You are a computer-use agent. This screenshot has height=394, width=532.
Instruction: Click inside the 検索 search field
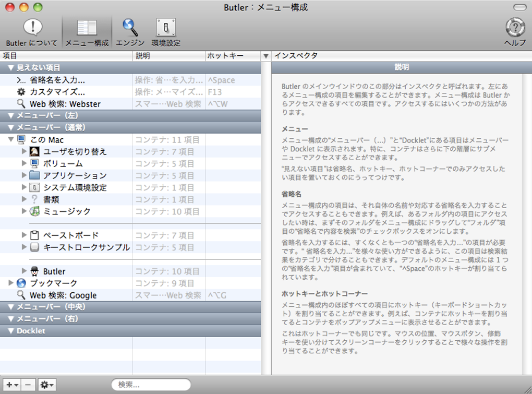(150, 384)
